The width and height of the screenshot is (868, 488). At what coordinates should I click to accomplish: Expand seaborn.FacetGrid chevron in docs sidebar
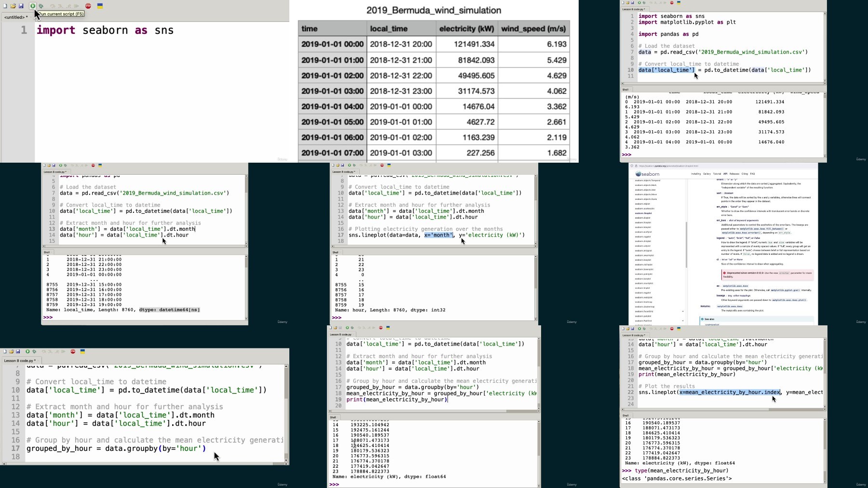(x=683, y=311)
